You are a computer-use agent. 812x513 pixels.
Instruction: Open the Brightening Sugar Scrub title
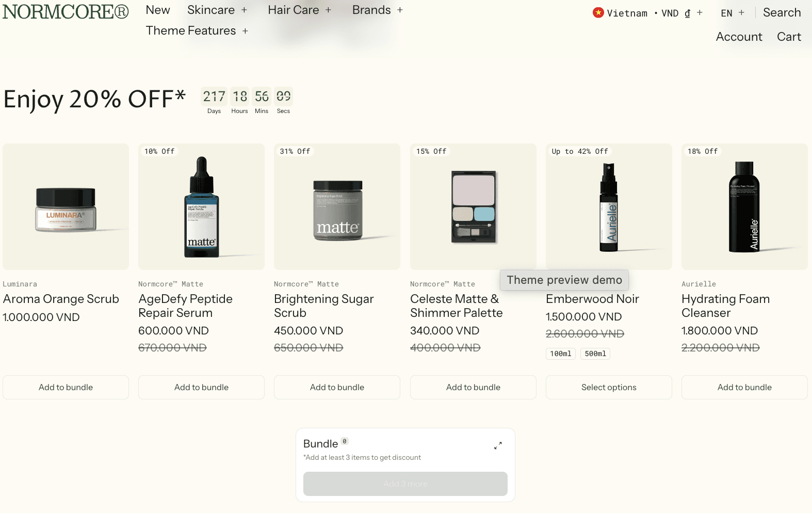tap(324, 306)
